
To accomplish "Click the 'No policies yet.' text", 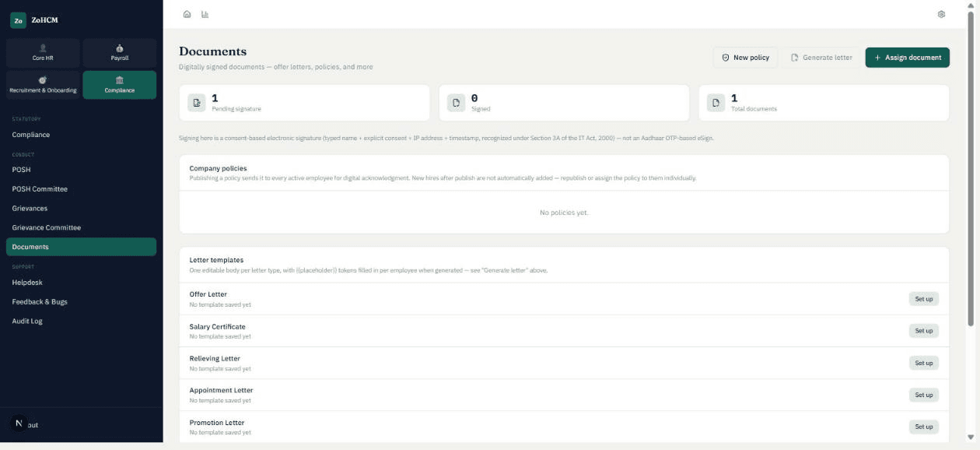I will 564,213.
